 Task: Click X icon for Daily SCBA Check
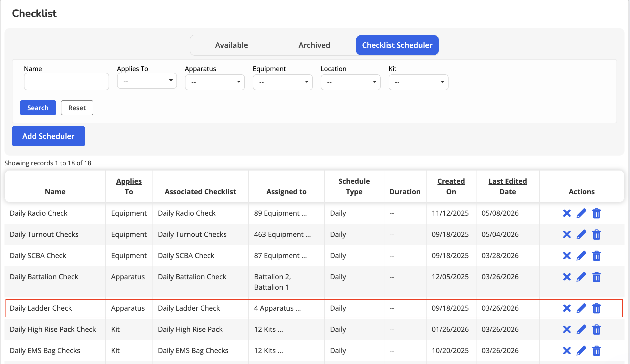(567, 256)
